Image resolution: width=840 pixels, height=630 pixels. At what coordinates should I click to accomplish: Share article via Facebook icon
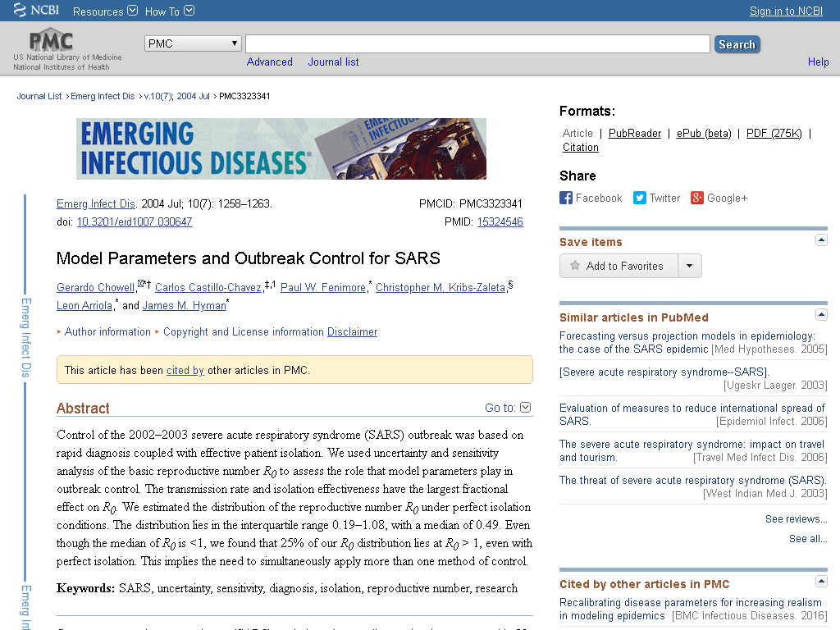tap(566, 198)
